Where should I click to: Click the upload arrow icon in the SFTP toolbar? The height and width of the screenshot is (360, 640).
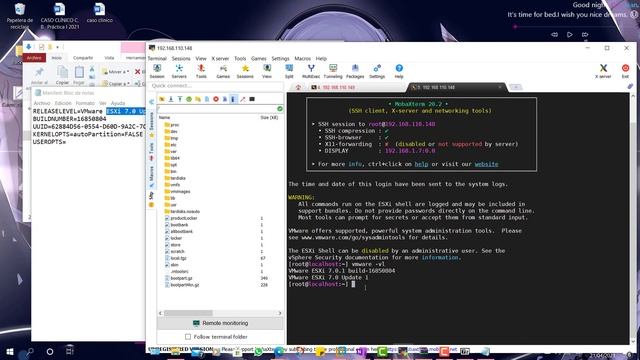(x=180, y=99)
